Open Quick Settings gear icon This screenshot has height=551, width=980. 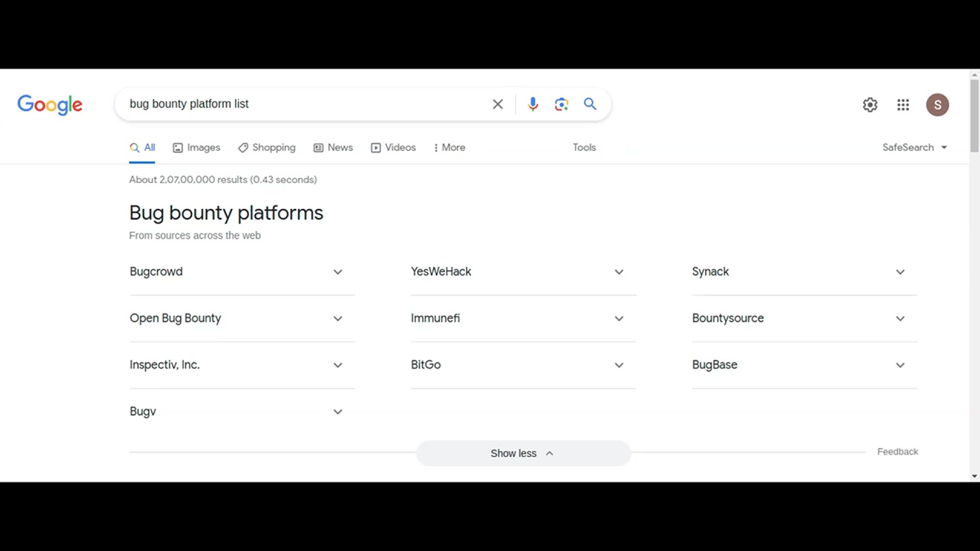point(870,105)
